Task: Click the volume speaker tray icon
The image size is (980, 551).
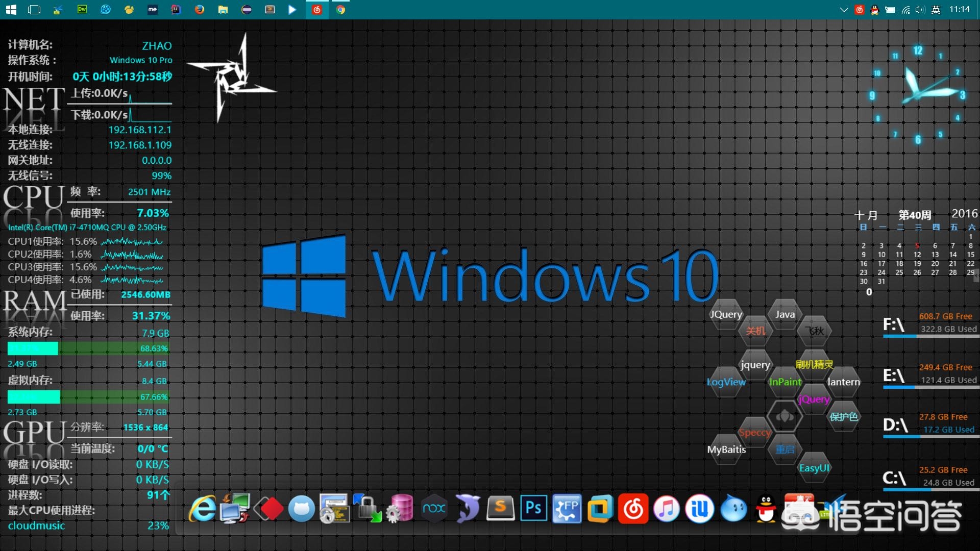Action: point(920,10)
